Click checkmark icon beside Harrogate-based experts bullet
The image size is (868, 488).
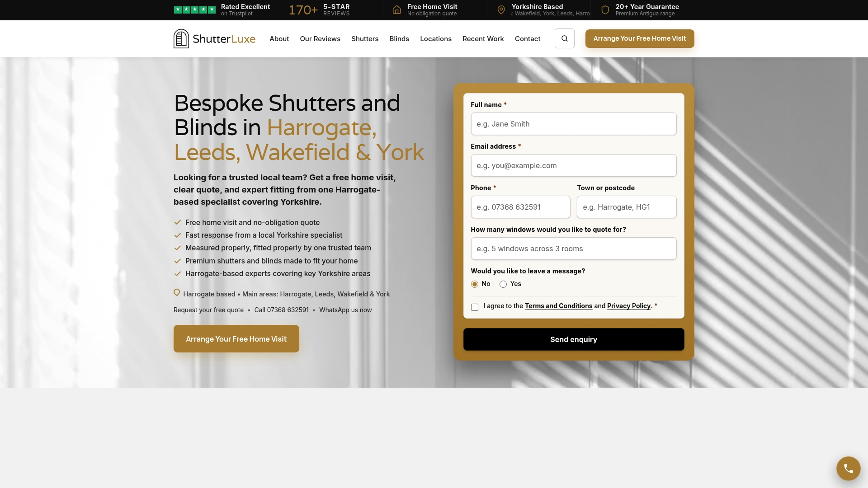pos(178,273)
